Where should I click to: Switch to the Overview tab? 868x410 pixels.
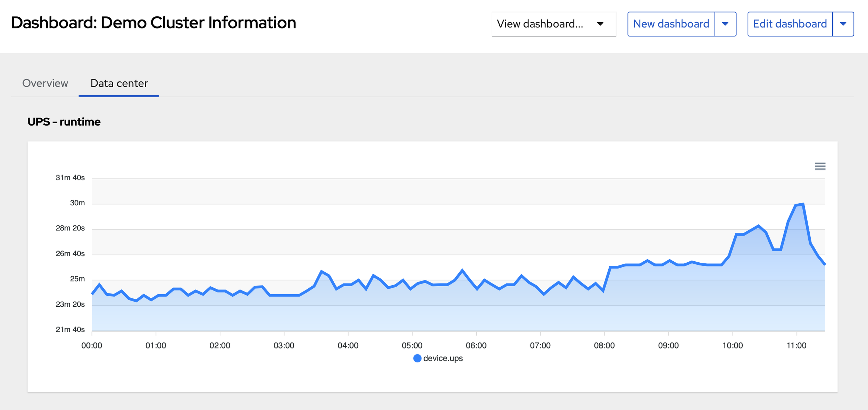(45, 83)
